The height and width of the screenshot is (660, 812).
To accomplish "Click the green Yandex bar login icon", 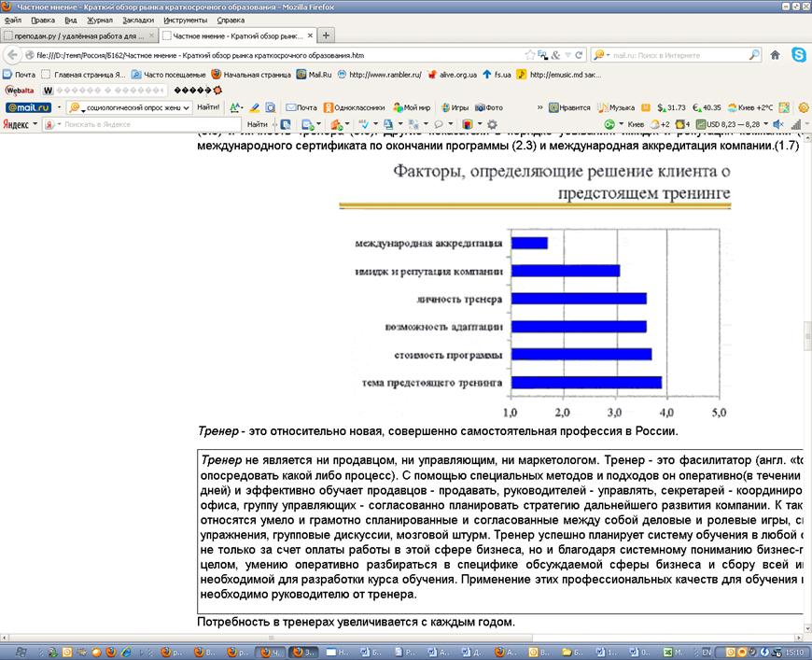I will [x=609, y=124].
